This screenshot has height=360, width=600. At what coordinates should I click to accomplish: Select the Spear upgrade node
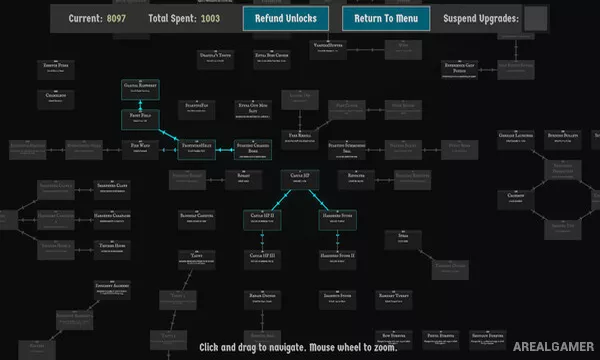pyautogui.click(x=403, y=240)
